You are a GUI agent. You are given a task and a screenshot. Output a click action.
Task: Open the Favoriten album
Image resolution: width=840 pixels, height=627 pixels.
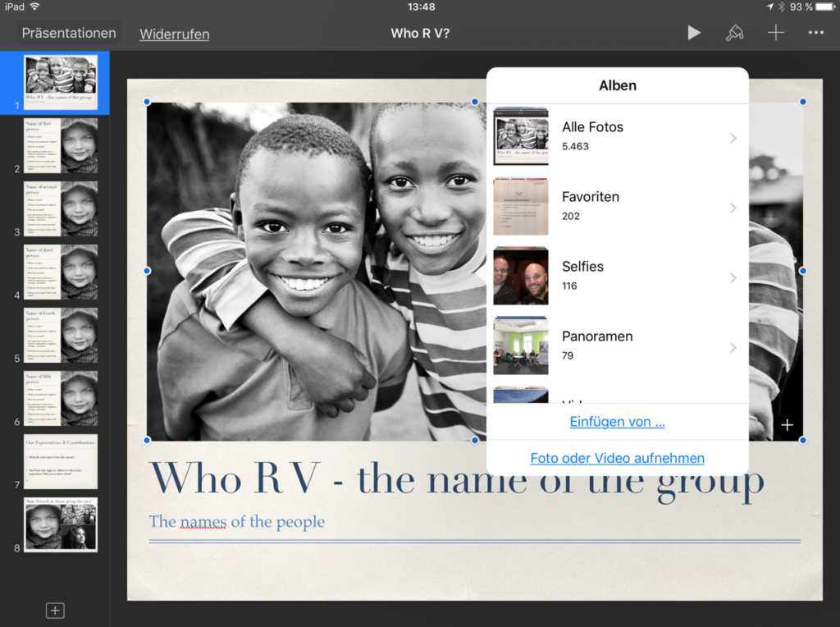click(617, 207)
